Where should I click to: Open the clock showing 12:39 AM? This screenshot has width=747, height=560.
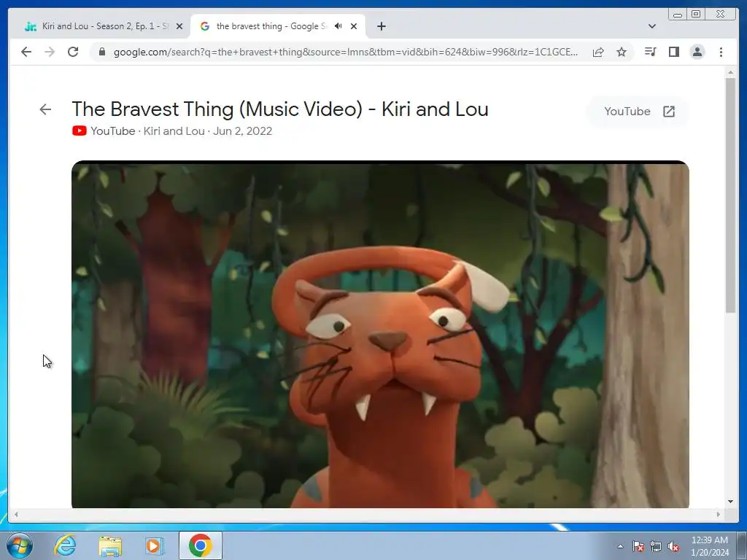(x=710, y=546)
